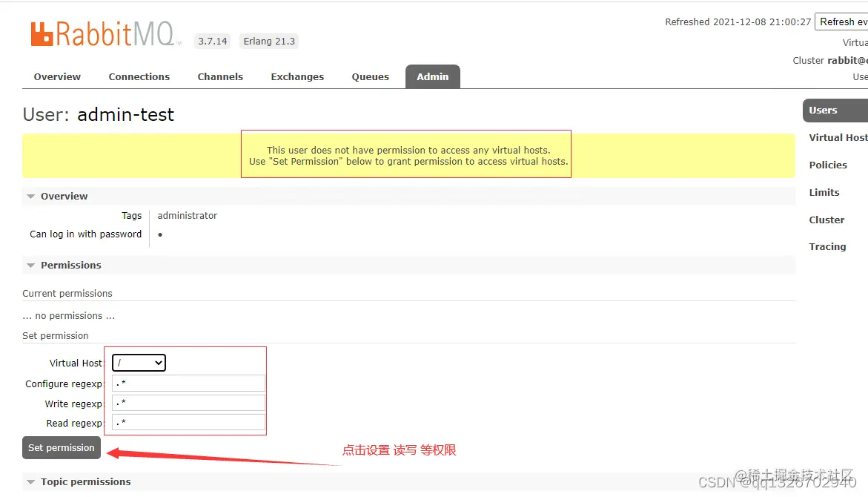Focus the Read regexp field
868x497 pixels.
[x=188, y=423]
